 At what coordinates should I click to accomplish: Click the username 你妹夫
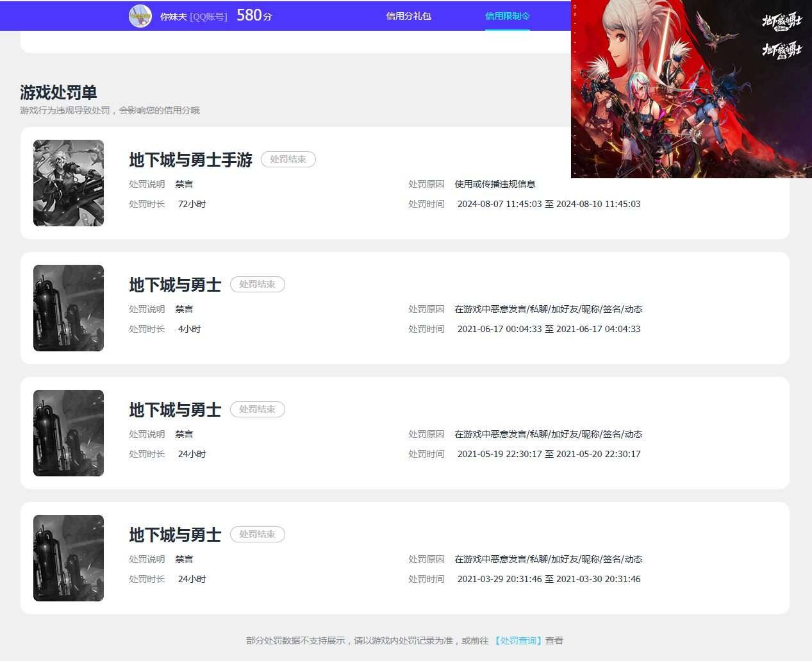174,17
